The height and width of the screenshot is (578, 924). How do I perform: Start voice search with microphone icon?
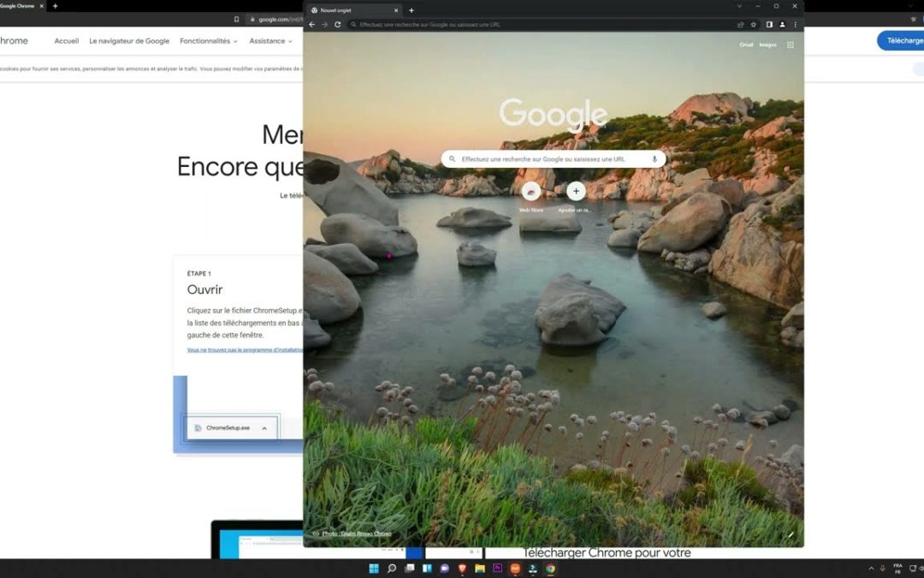[654, 159]
